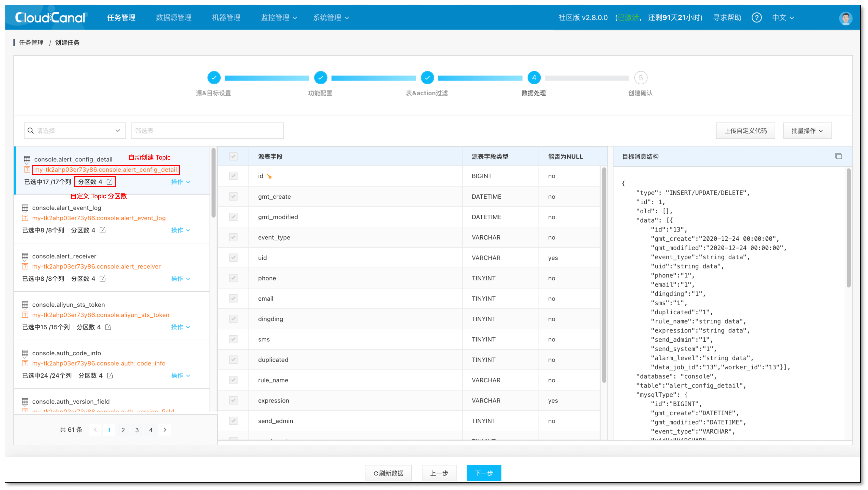Toggle checkbox for gmt_create field
This screenshot has width=868, height=490.
[x=233, y=197]
